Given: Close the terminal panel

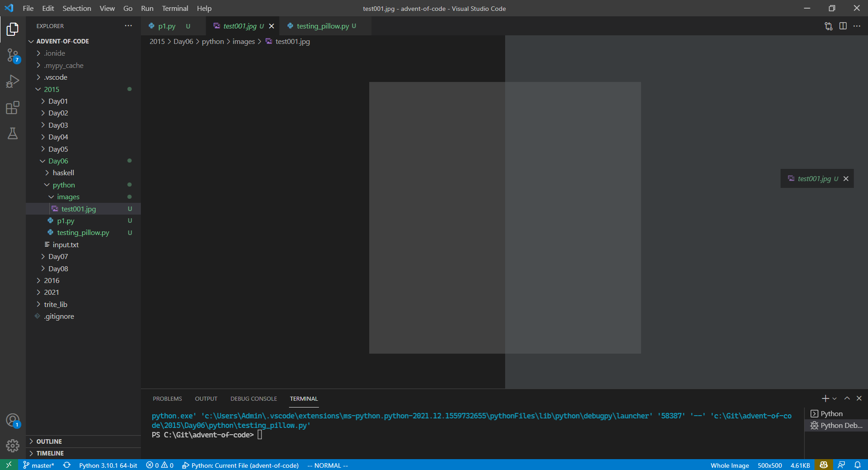Looking at the screenshot, I should (859, 398).
